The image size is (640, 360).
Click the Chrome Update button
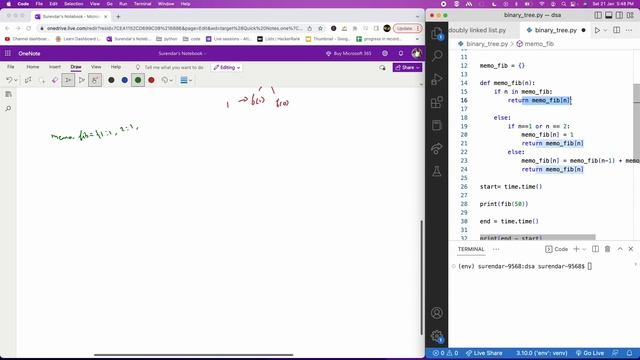point(407,29)
